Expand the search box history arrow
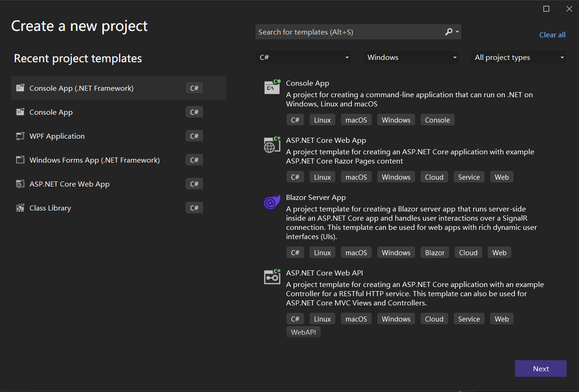 pyautogui.click(x=457, y=32)
